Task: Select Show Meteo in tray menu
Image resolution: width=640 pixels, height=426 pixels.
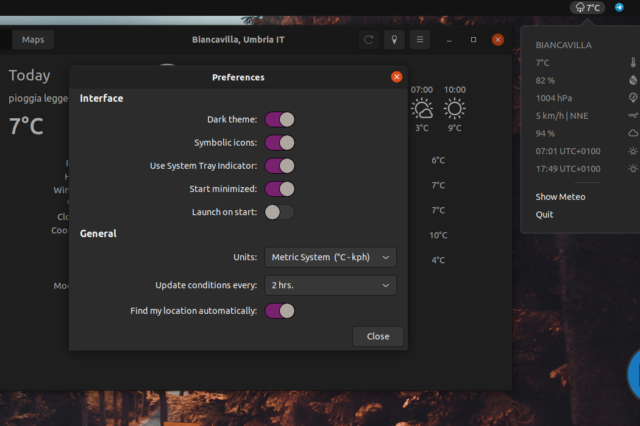Action: coord(560,197)
